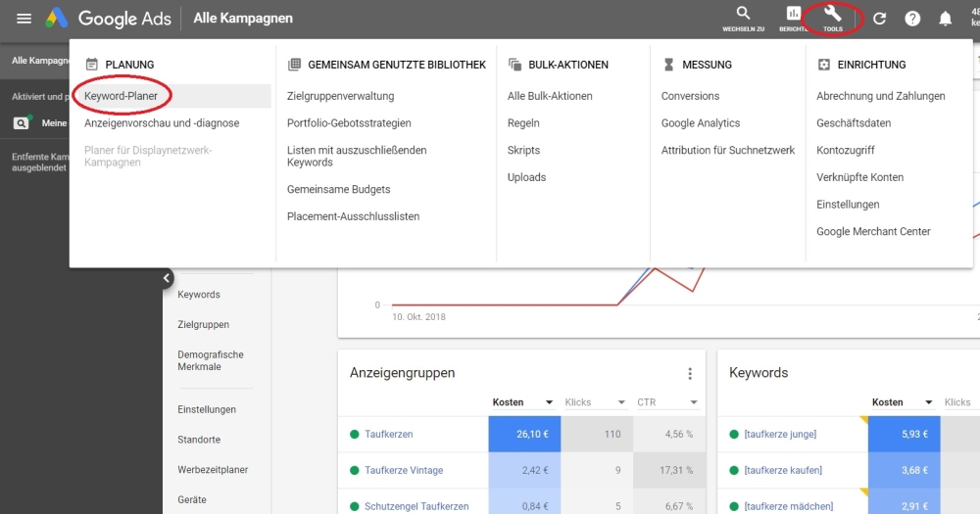The height and width of the screenshot is (514, 980).
Task: Select Keyword-Planer under Planung
Action: pos(121,96)
